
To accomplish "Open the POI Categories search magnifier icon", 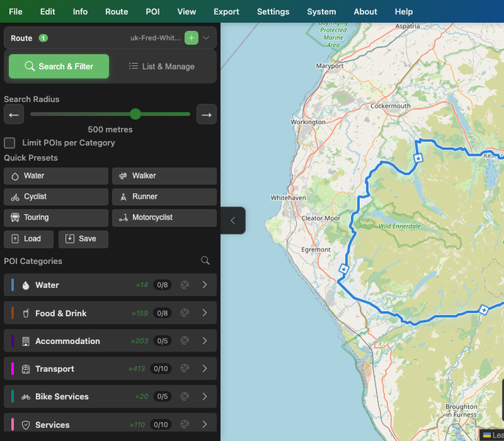I will click(x=205, y=260).
